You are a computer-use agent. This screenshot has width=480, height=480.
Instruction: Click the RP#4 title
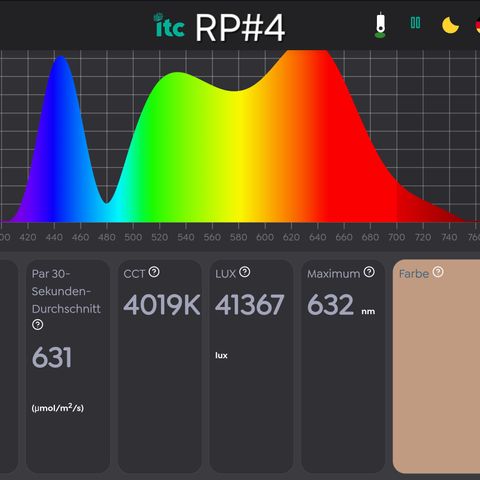240,28
